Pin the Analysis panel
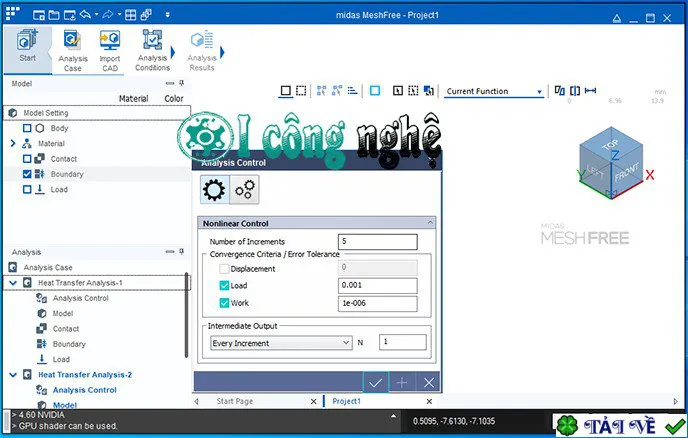 point(181,251)
